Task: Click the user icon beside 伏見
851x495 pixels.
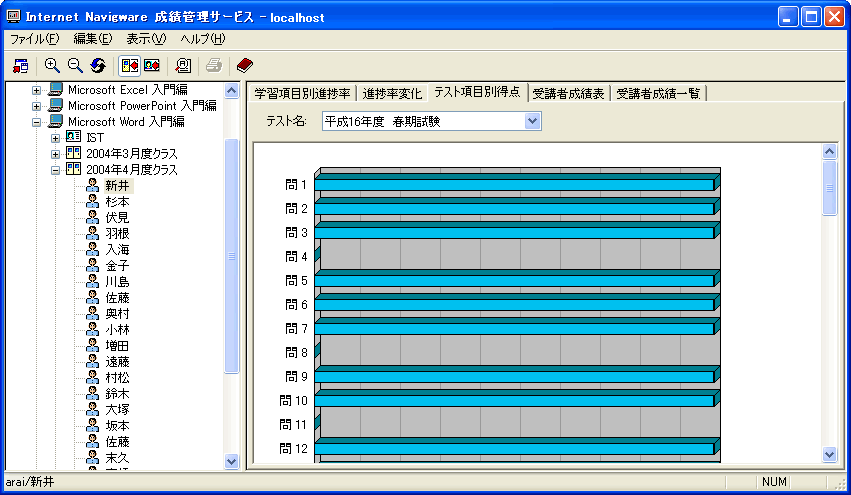Action: (x=93, y=217)
